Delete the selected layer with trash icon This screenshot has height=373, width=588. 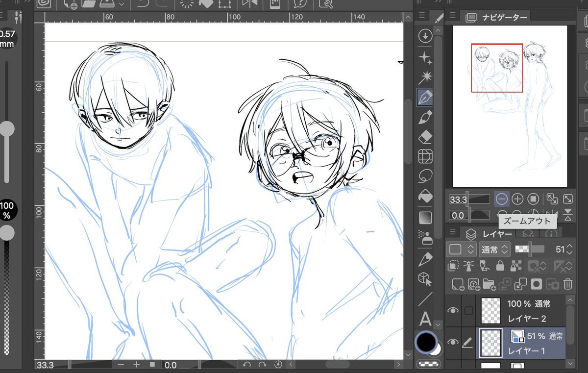click(568, 284)
